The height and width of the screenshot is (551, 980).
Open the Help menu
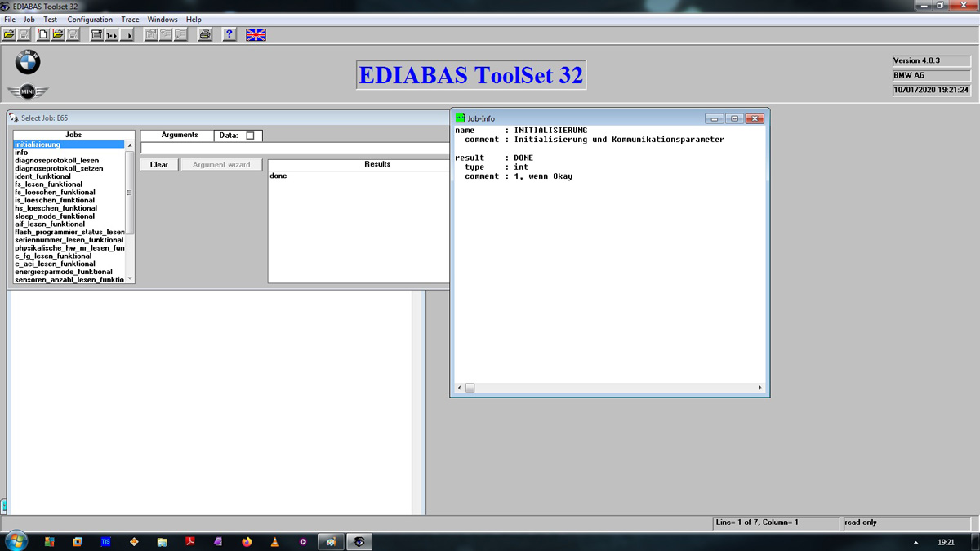[194, 20]
